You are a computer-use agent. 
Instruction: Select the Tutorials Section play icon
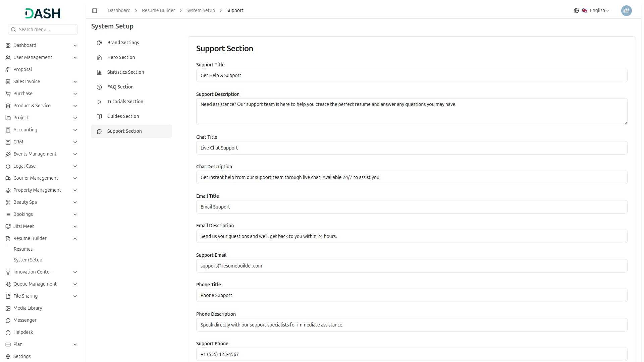pyautogui.click(x=99, y=102)
